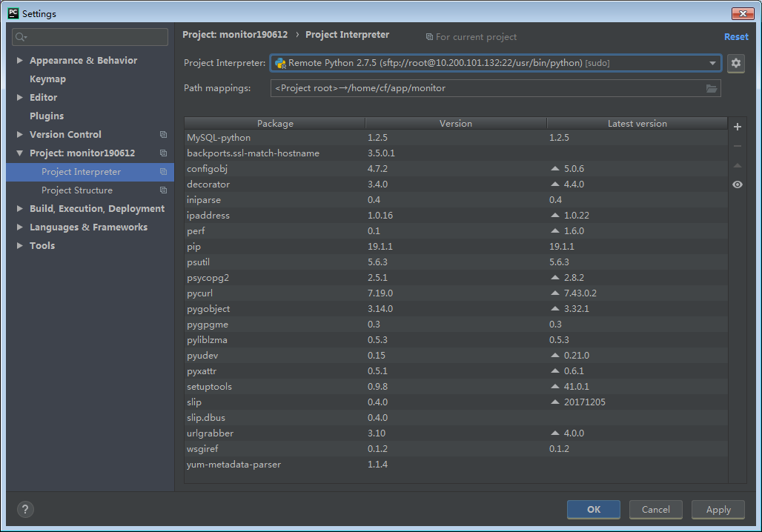
Task: Click the OK button
Action: [594, 510]
